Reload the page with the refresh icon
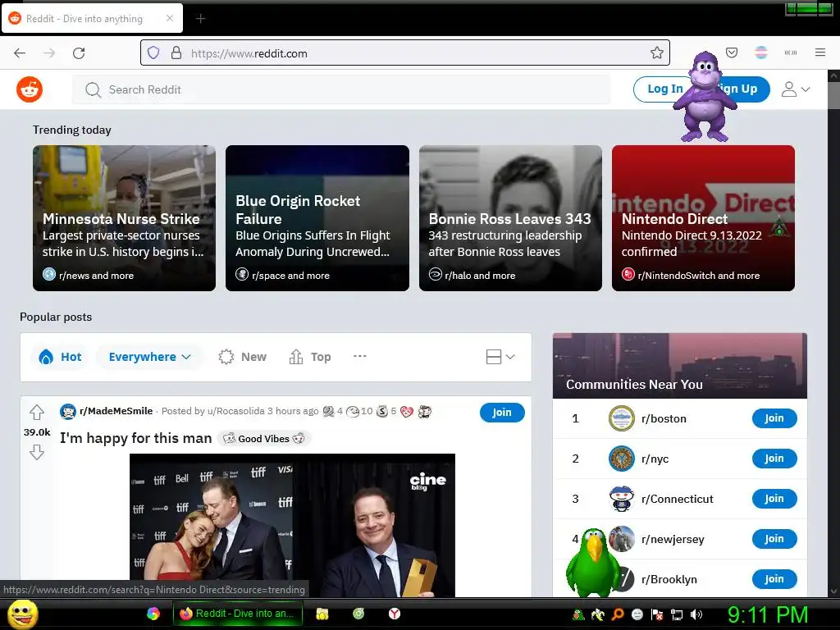Screen dimensions: 840x630 [x=79, y=53]
